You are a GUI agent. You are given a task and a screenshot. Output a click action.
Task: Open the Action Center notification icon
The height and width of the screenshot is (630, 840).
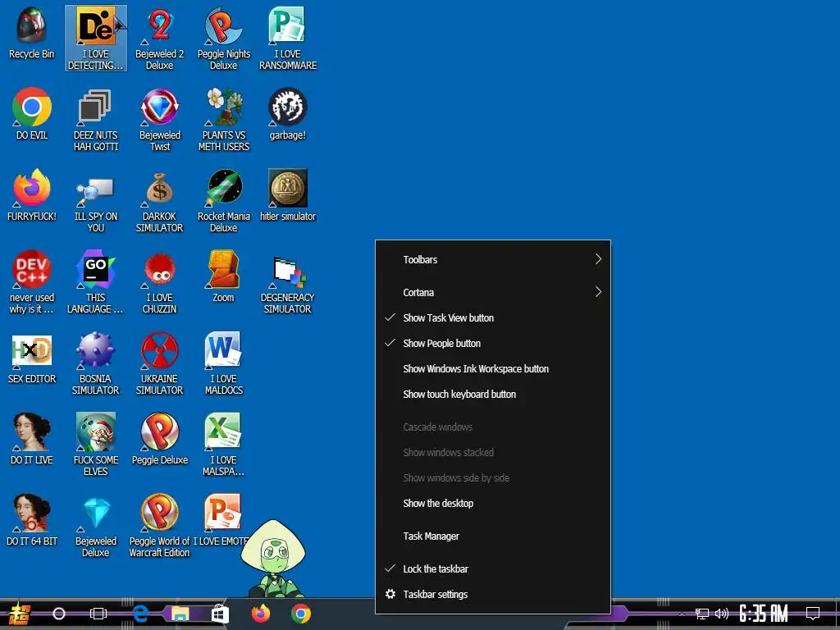813,614
